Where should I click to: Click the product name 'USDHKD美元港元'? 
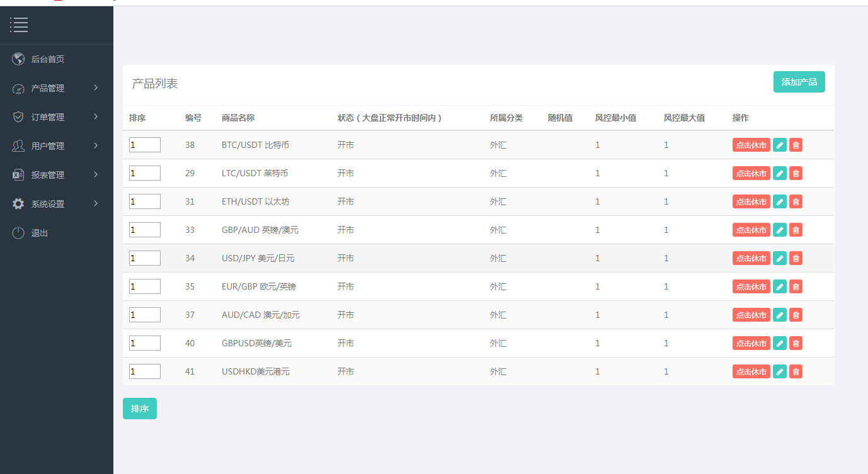coord(256,371)
